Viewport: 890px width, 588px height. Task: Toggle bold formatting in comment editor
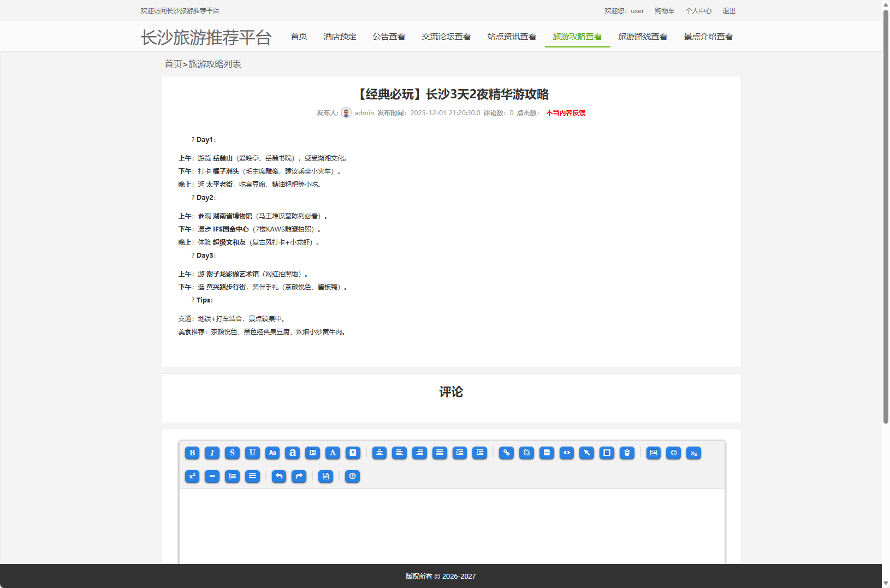192,453
